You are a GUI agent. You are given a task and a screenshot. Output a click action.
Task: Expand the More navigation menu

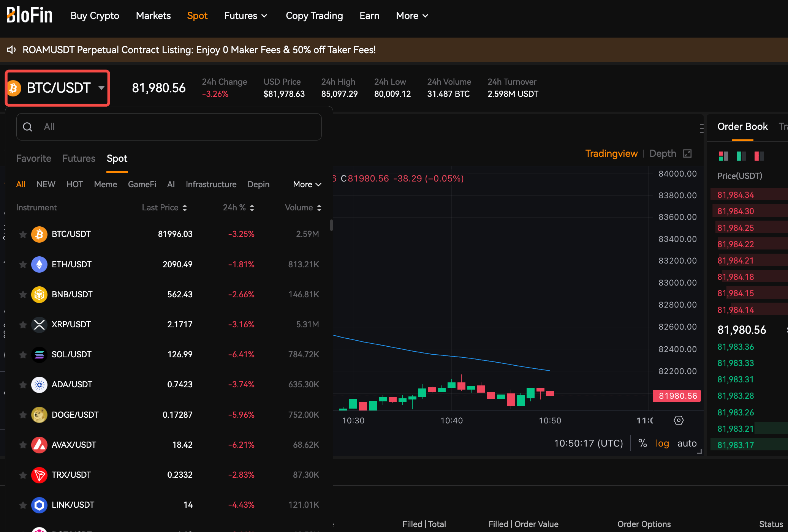[x=412, y=16]
